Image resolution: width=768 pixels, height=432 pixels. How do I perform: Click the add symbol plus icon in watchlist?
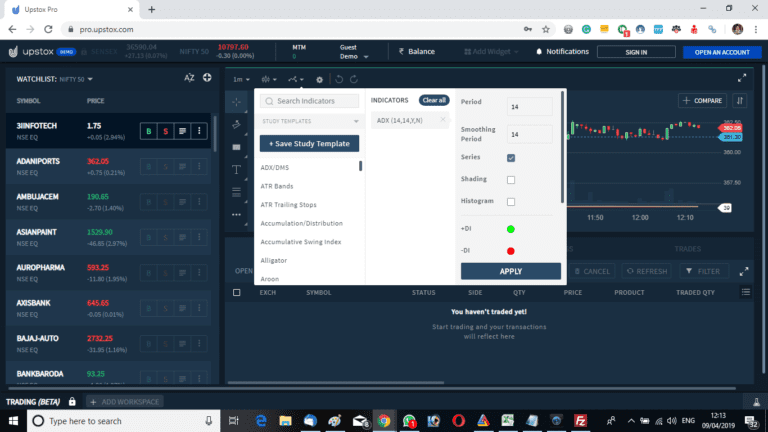206,77
